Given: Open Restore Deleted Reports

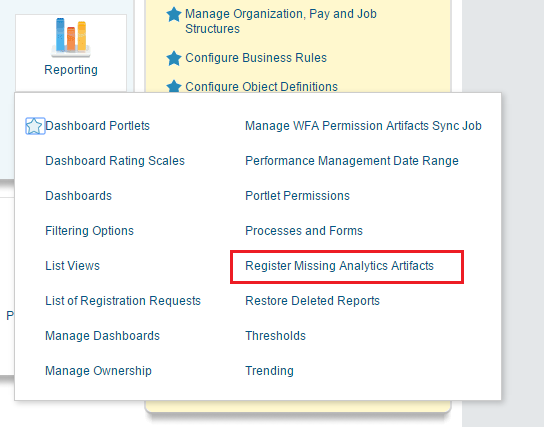Looking at the screenshot, I should tap(312, 301).
